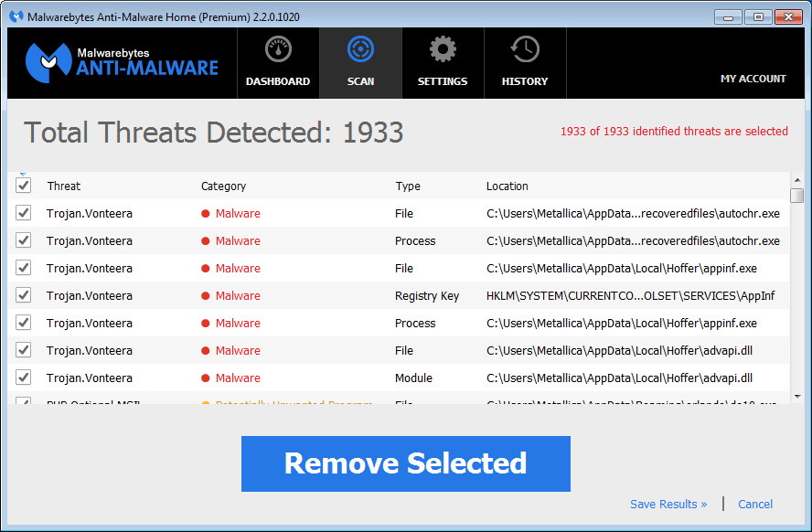This screenshot has height=532, width=812.
Task: Open My Account
Action: tap(753, 79)
